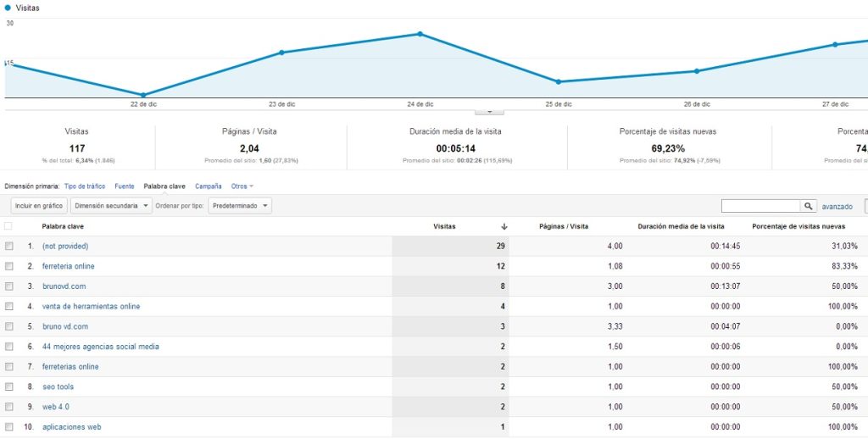Click into the table search field
This screenshot has height=439, width=868.
pos(761,206)
